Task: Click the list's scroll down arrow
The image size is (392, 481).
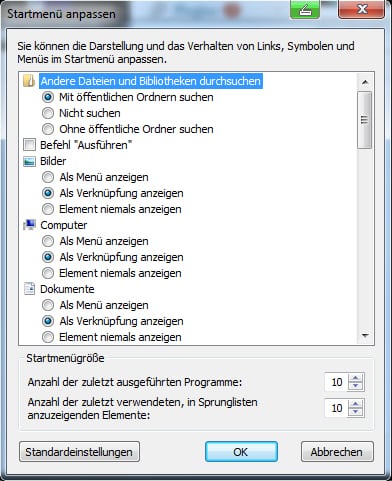Action: [365, 335]
